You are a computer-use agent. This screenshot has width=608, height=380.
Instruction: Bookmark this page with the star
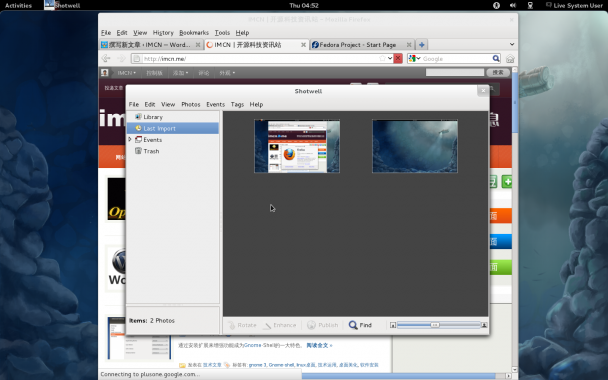pyautogui.click(x=382, y=58)
